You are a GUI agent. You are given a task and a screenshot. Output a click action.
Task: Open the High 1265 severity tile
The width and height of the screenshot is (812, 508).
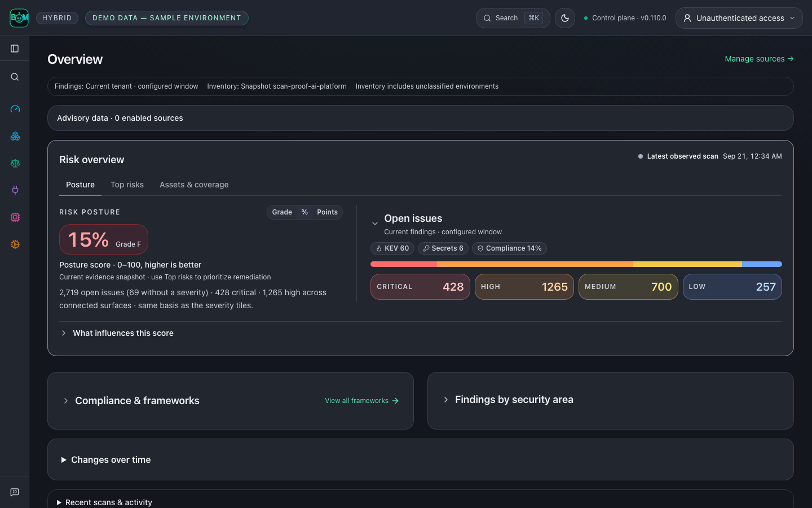click(x=524, y=287)
